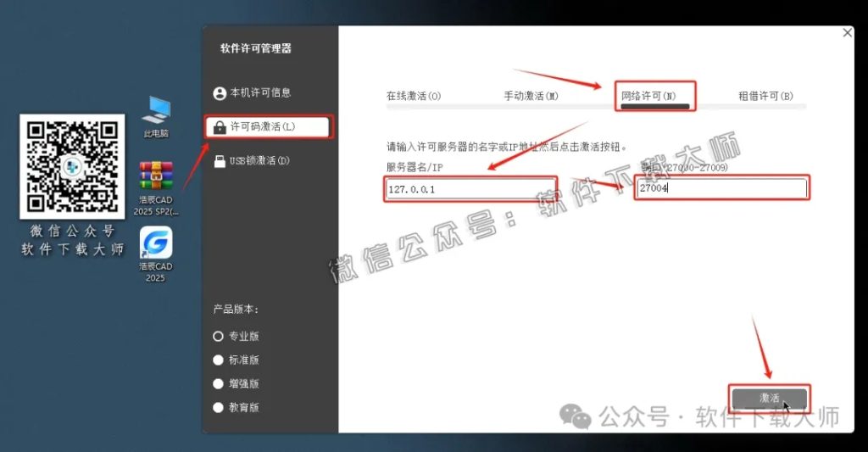Focus the port field containing 27004
The image size is (868, 452).
(x=721, y=187)
